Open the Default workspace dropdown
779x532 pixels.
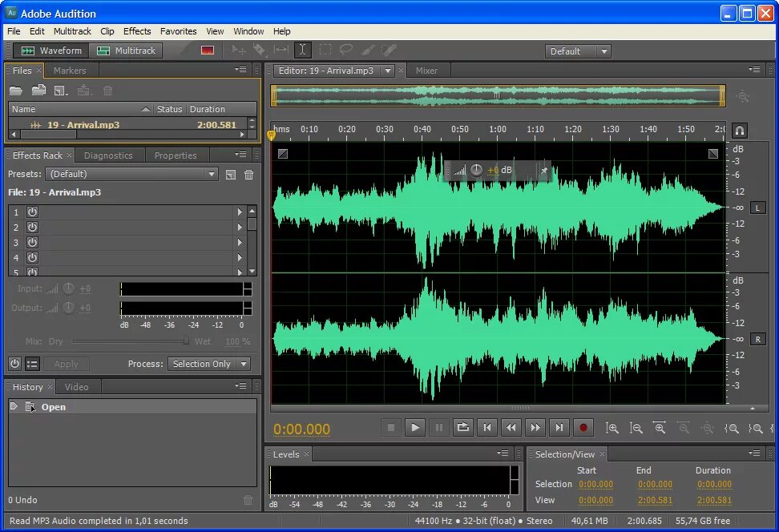coord(578,51)
